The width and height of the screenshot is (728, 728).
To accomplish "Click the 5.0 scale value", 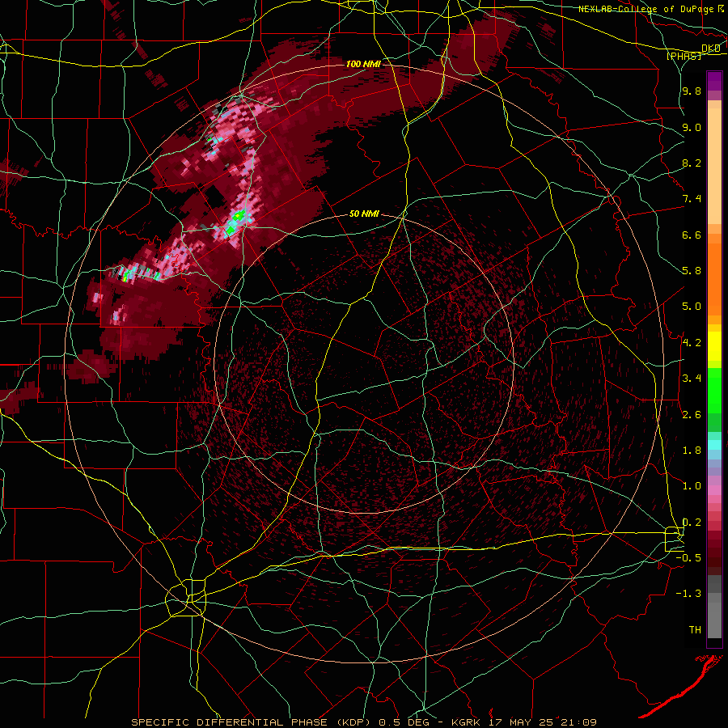I will coord(692,307).
